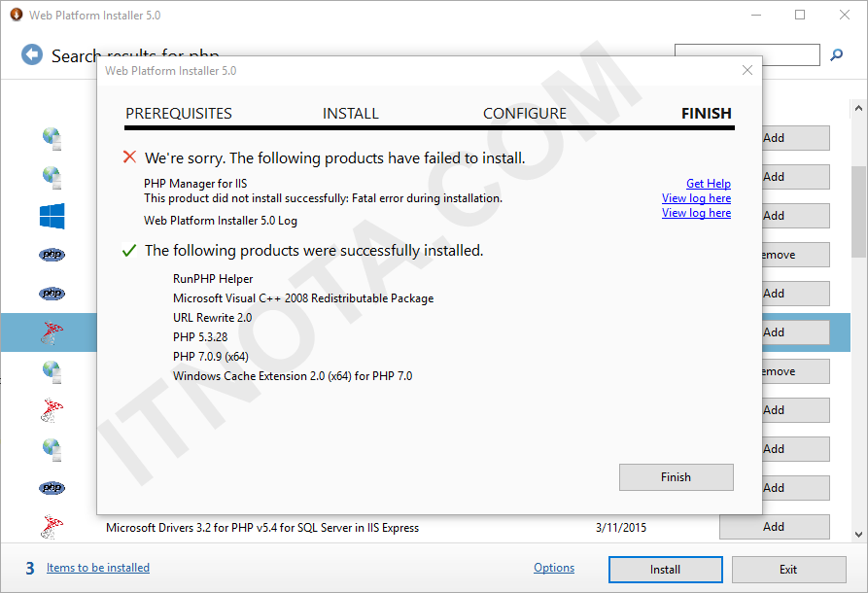Open the INSTALL step
Viewport: 868px width, 593px height.
(x=351, y=113)
